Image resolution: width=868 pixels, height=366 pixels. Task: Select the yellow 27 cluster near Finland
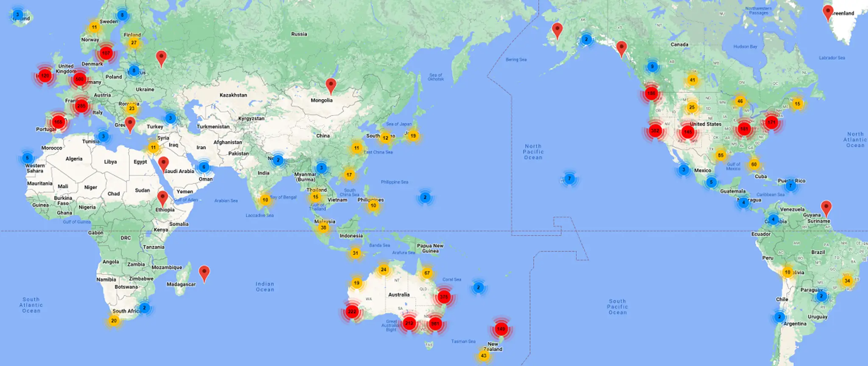pos(134,43)
